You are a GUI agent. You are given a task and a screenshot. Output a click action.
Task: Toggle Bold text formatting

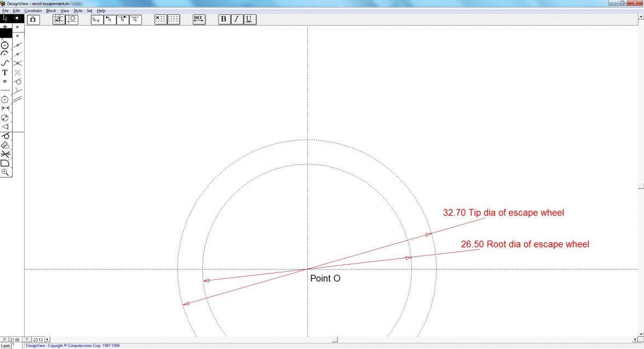[x=223, y=19]
